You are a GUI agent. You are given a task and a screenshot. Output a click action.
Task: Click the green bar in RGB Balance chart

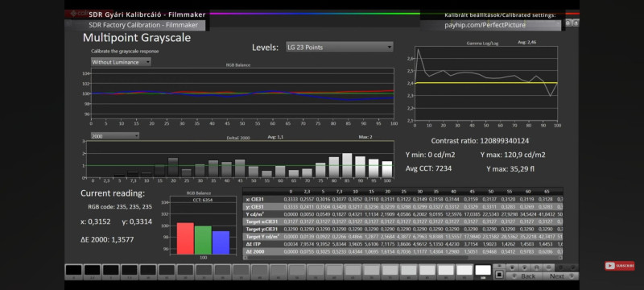click(203, 240)
